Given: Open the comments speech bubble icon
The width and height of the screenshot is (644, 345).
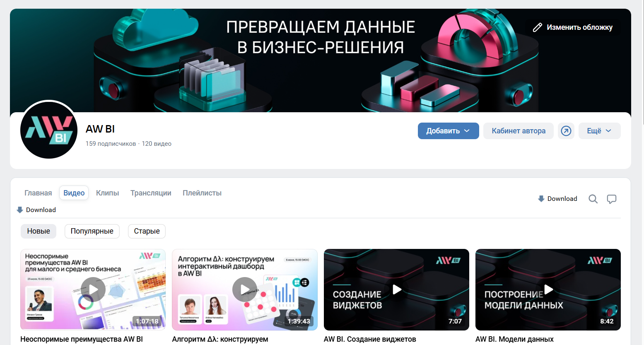Looking at the screenshot, I should click(x=612, y=199).
